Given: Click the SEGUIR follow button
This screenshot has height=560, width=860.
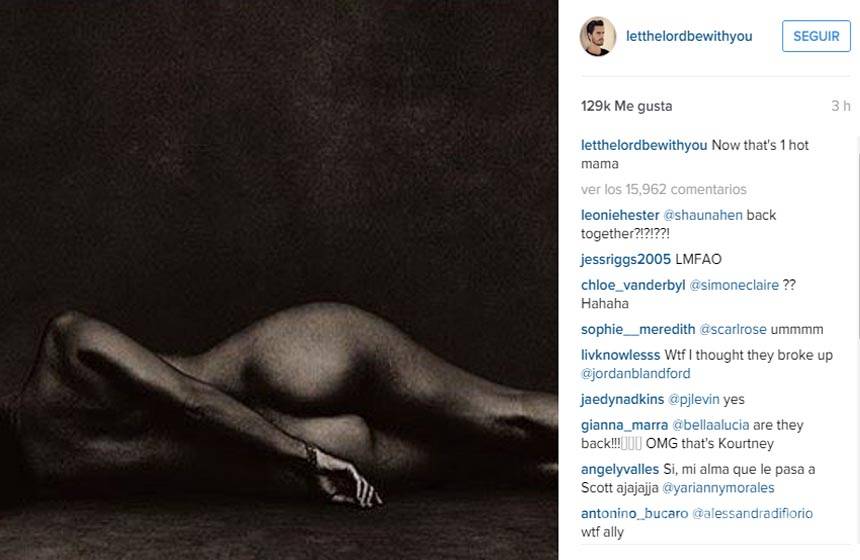Looking at the screenshot, I should click(816, 36).
